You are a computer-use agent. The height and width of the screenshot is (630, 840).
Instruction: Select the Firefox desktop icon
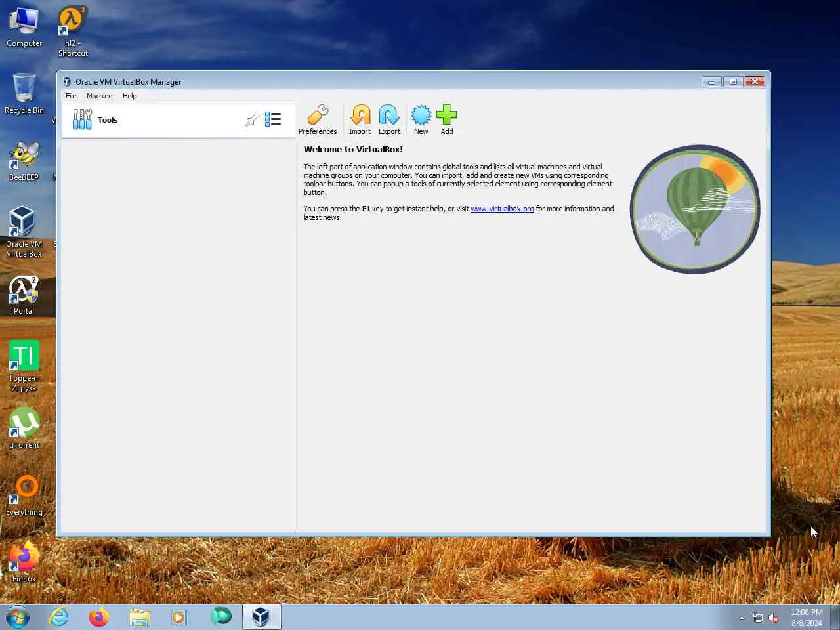point(24,562)
